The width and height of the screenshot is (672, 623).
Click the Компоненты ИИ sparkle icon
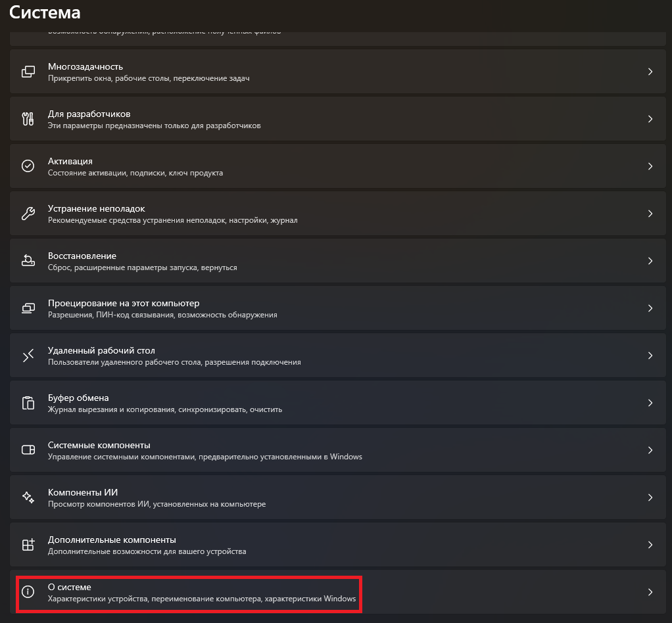[x=28, y=497]
